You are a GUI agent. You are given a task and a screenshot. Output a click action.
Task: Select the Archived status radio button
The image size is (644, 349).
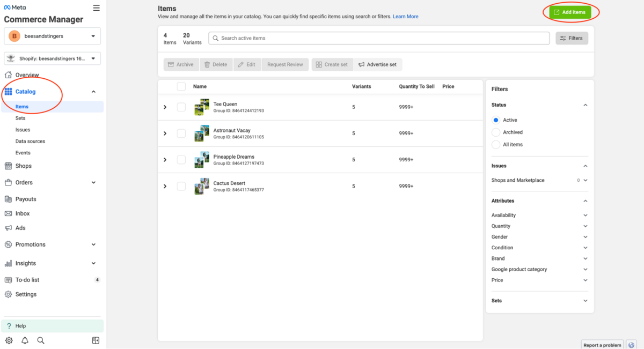pos(496,132)
